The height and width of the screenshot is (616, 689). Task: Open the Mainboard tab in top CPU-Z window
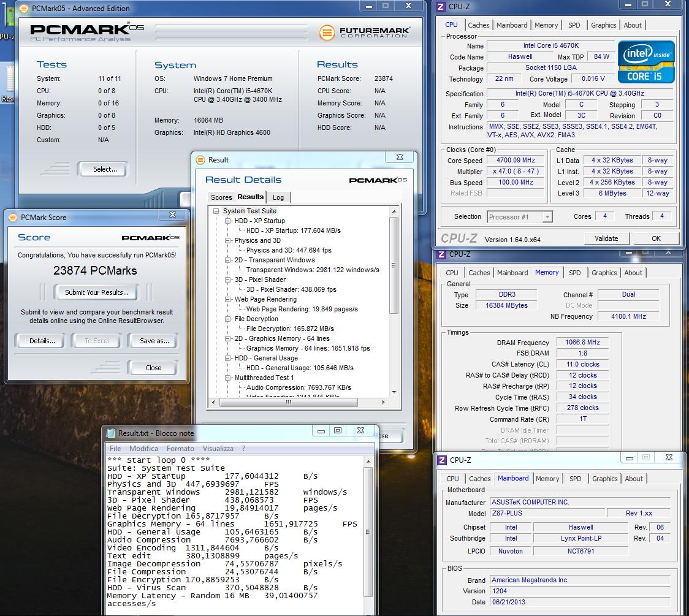click(x=512, y=26)
